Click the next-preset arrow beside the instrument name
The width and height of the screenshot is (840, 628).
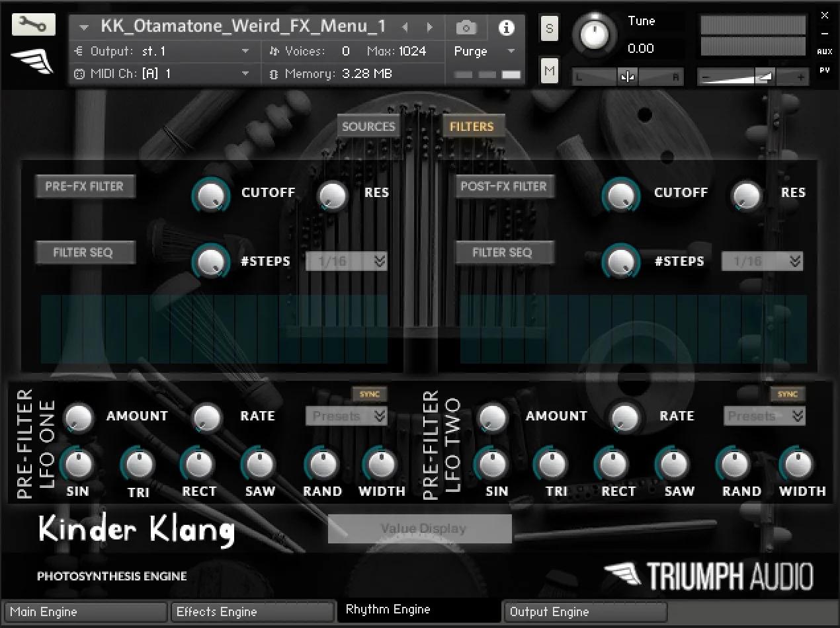point(429,27)
